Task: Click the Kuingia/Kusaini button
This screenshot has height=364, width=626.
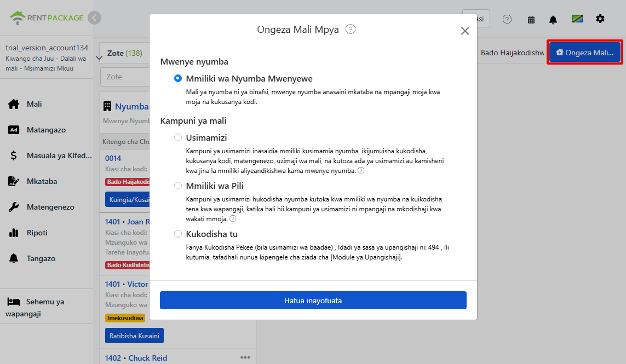Action: tap(128, 200)
